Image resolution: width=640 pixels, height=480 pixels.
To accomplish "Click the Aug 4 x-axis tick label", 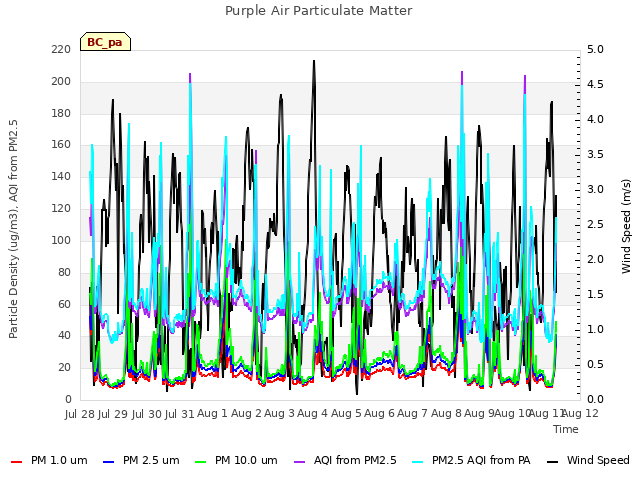I will tap(313, 413).
